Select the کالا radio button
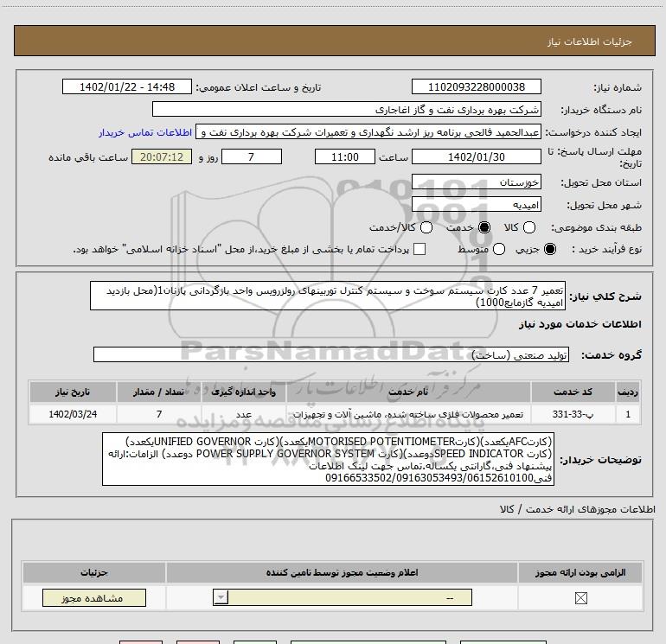Viewport: 666px width, 644px height. (x=528, y=227)
